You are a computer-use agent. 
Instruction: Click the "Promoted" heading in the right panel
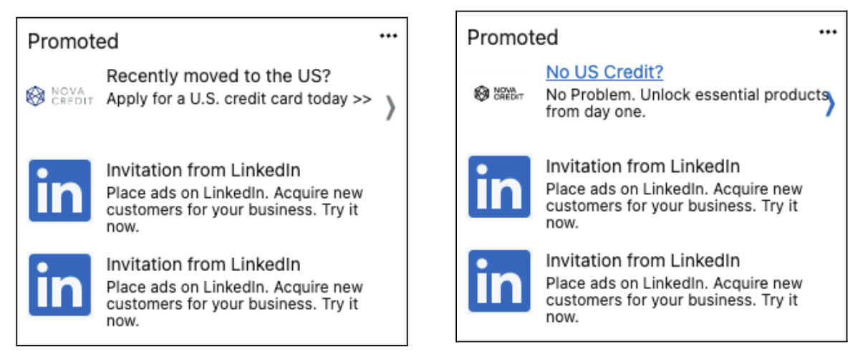(512, 37)
